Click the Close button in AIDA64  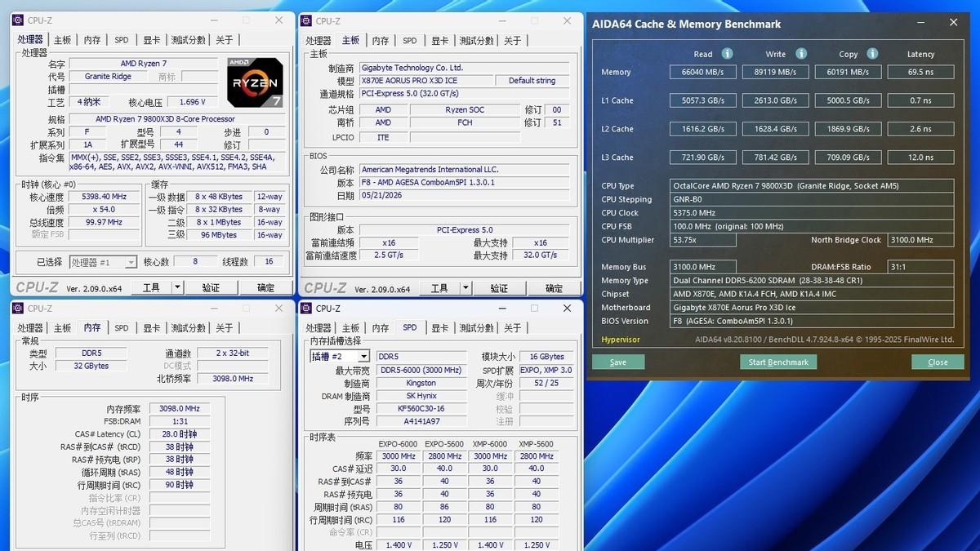(938, 362)
